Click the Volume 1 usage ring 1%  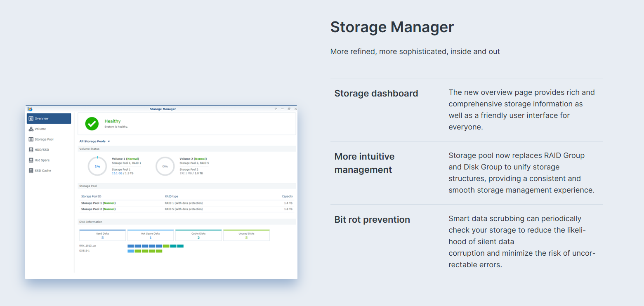click(x=97, y=166)
